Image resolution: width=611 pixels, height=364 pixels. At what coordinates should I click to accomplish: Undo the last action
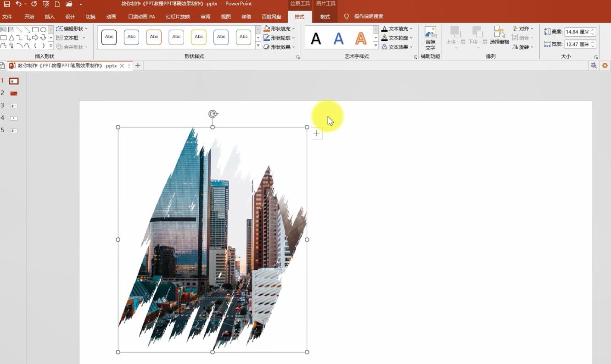point(18,4)
